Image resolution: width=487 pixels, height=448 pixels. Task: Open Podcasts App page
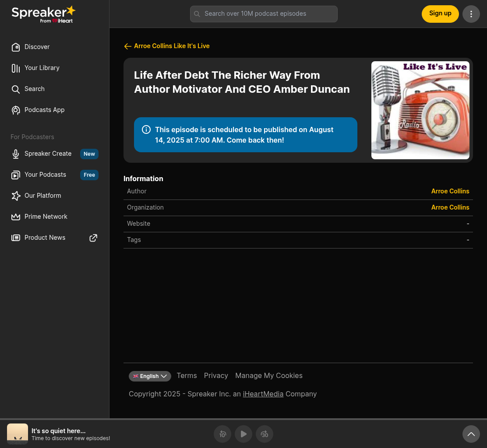click(54, 110)
